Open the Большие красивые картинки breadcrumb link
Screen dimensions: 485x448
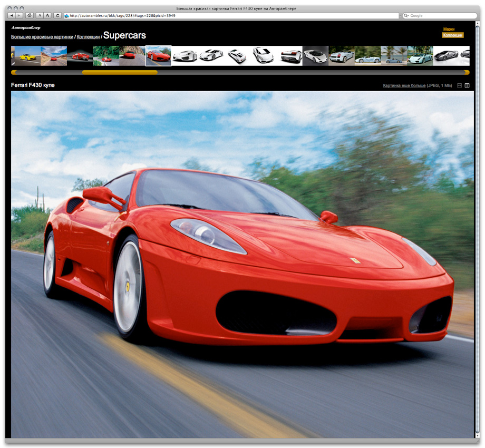[42, 37]
